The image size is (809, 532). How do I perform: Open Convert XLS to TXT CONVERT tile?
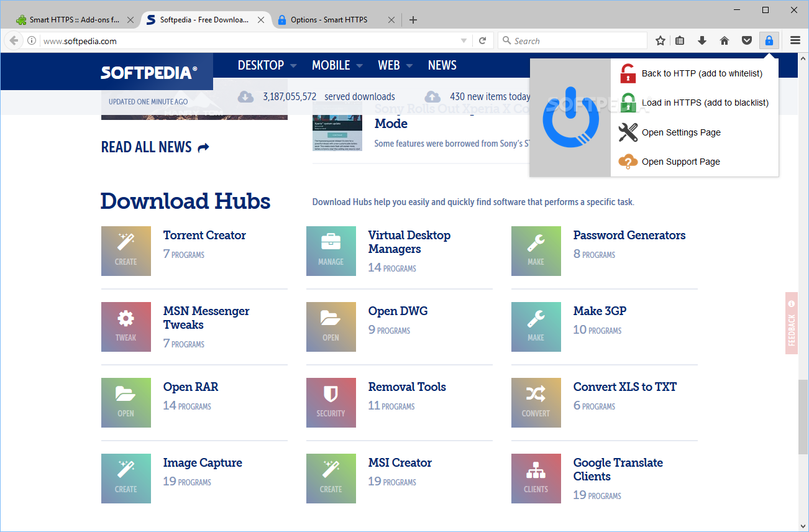pyautogui.click(x=536, y=403)
